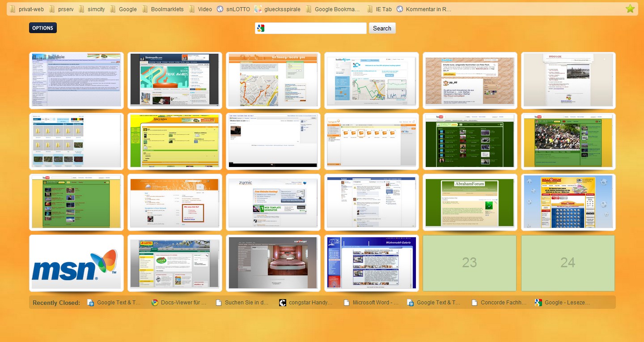The image size is (644, 342).
Task: Open the IE Tab bookmark folder
Action: point(379,9)
